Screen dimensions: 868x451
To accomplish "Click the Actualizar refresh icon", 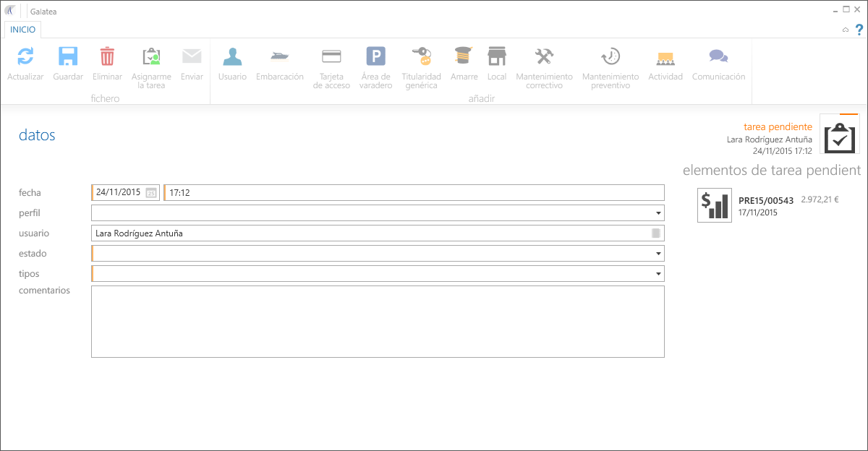I will tap(25, 58).
